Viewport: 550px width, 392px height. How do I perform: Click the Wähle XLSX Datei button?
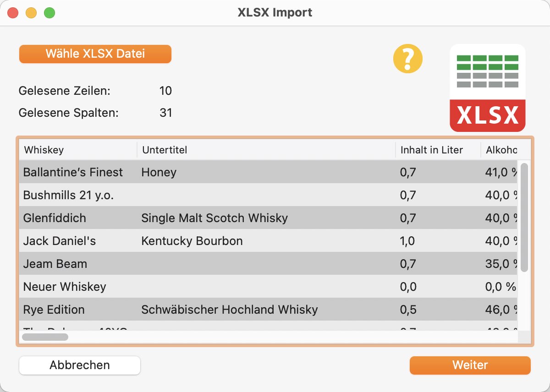[x=95, y=54]
